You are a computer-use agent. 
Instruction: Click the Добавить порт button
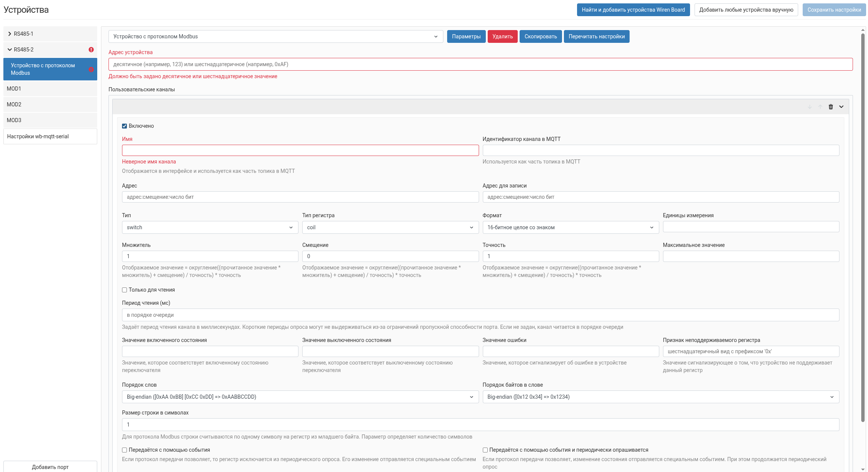(50, 466)
